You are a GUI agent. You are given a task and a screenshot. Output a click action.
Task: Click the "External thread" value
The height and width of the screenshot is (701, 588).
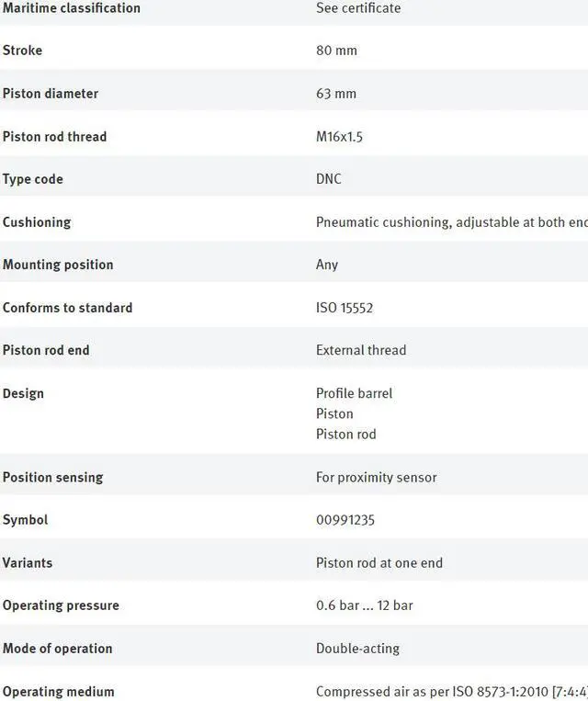361,350
